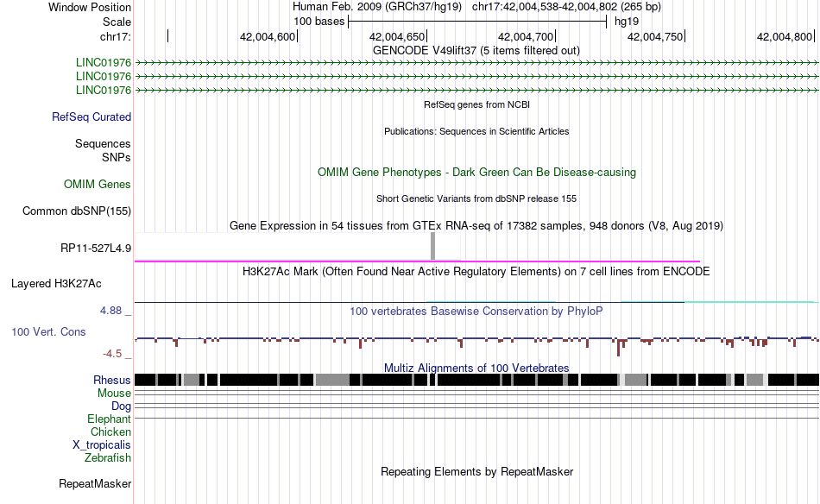Screen dimensions: 820x504
Task: Click the Rhesus alignment block row
Action: pos(476,380)
